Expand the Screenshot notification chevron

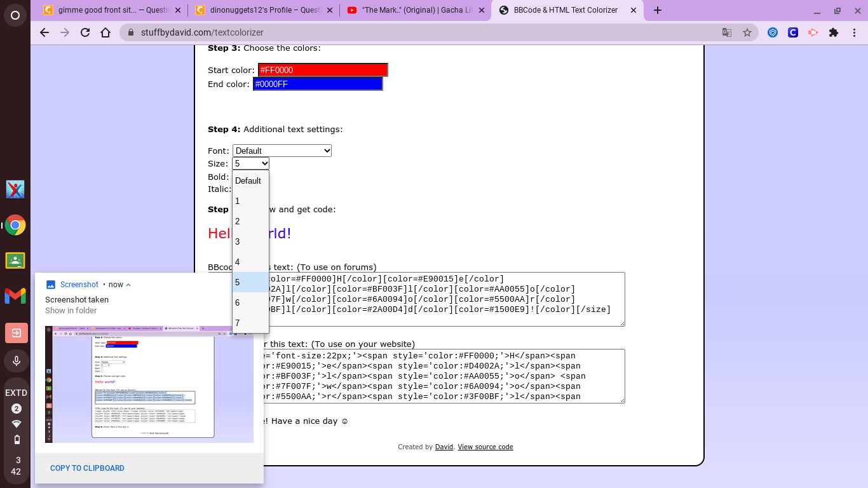click(128, 285)
